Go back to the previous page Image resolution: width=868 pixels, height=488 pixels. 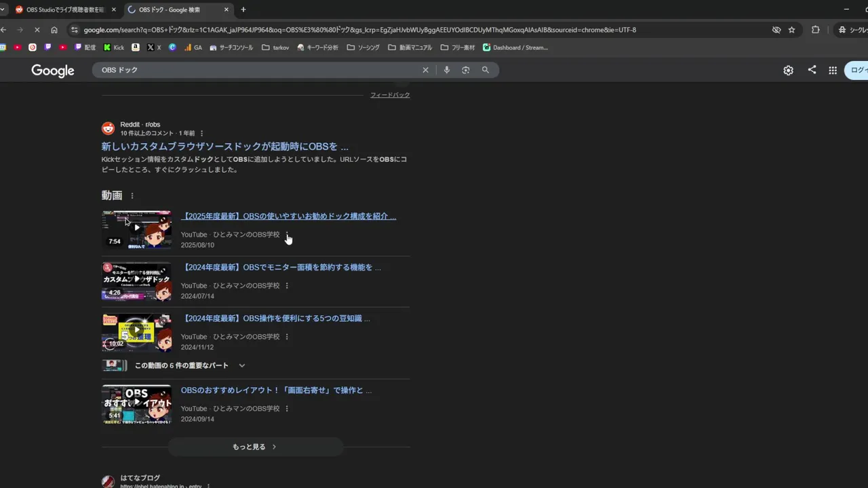tap(3, 30)
